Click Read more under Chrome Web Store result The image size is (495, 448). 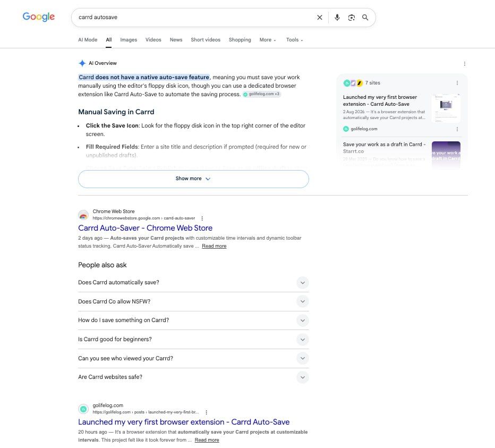(x=214, y=246)
